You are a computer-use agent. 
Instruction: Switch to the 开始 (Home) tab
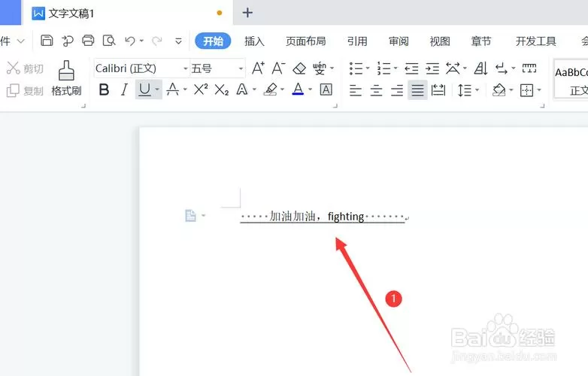coord(213,41)
